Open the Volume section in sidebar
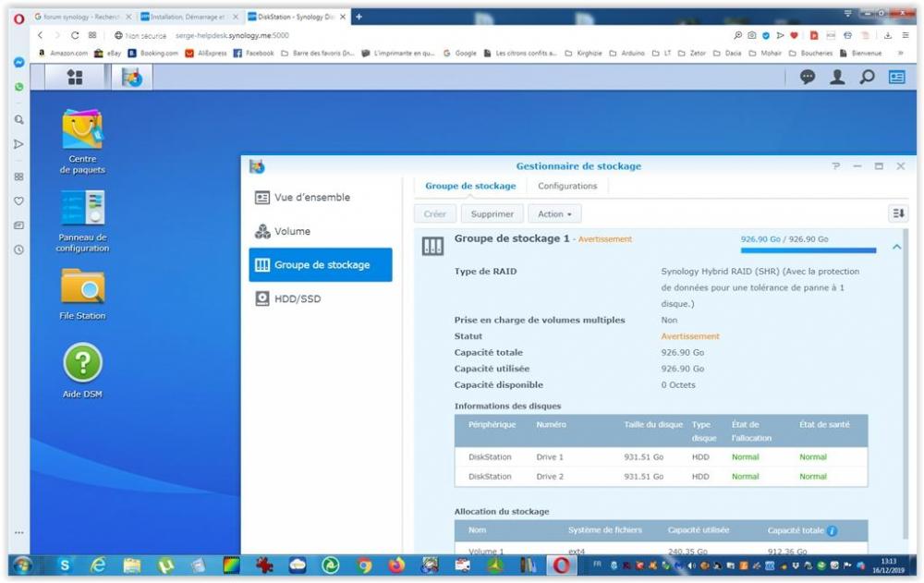This screenshot has height=583, width=924. coord(292,231)
